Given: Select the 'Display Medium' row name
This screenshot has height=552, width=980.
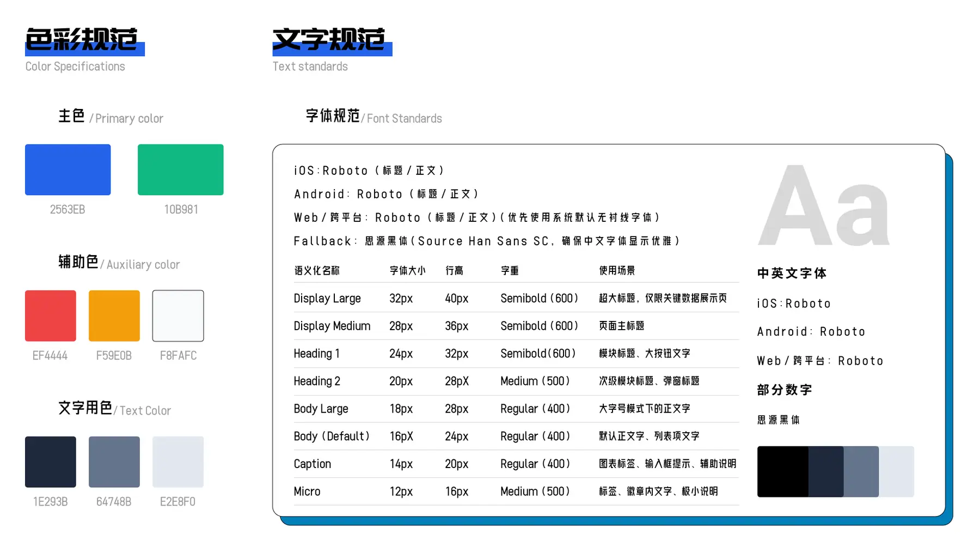Looking at the screenshot, I should point(332,326).
